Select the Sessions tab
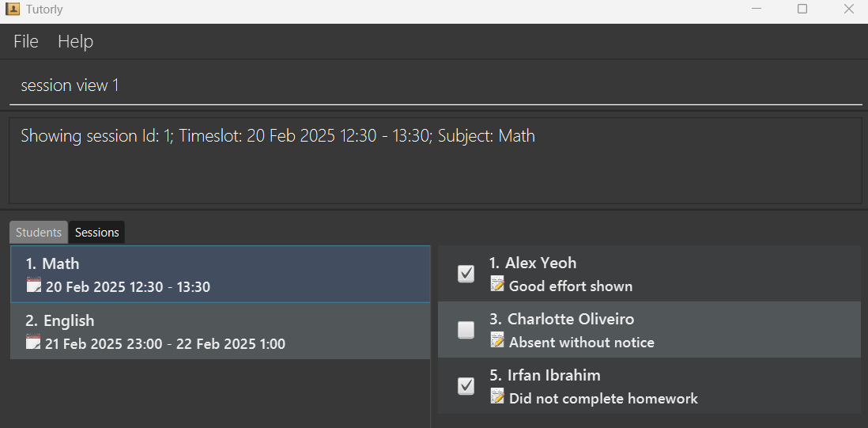 [x=97, y=233]
